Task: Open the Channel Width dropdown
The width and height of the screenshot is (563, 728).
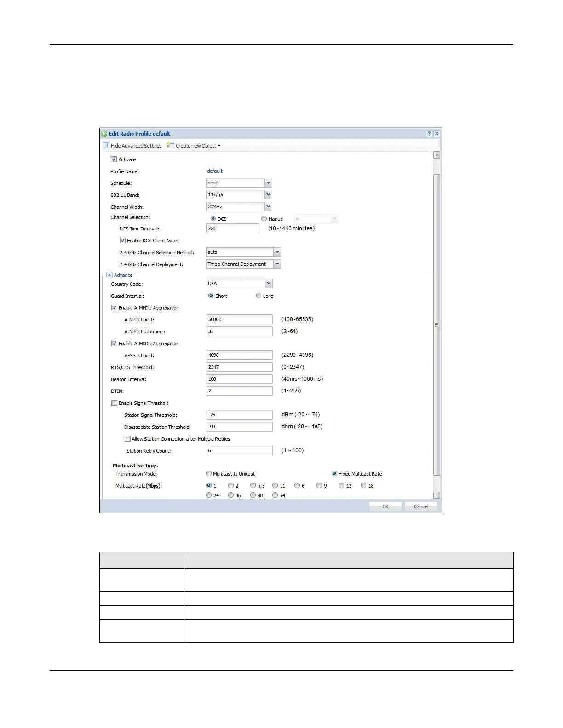Action: [268, 207]
